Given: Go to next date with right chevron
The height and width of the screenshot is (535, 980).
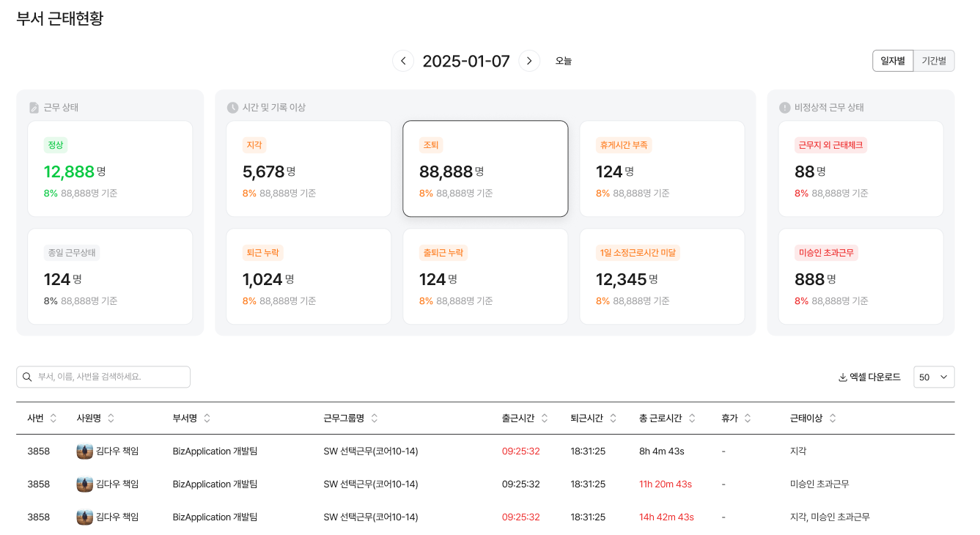Looking at the screenshot, I should click(529, 61).
